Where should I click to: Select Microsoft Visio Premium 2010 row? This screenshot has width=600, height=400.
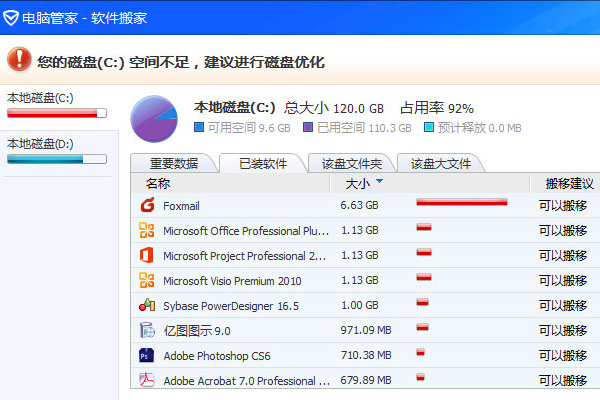tap(365, 280)
